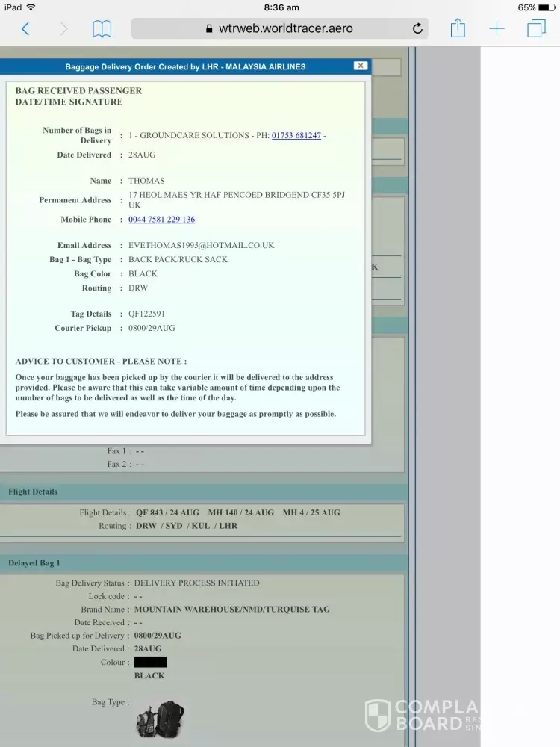This screenshot has width=560, height=747.
Task: Tap mobile phone link 0044 7581 229 136
Action: (161, 219)
